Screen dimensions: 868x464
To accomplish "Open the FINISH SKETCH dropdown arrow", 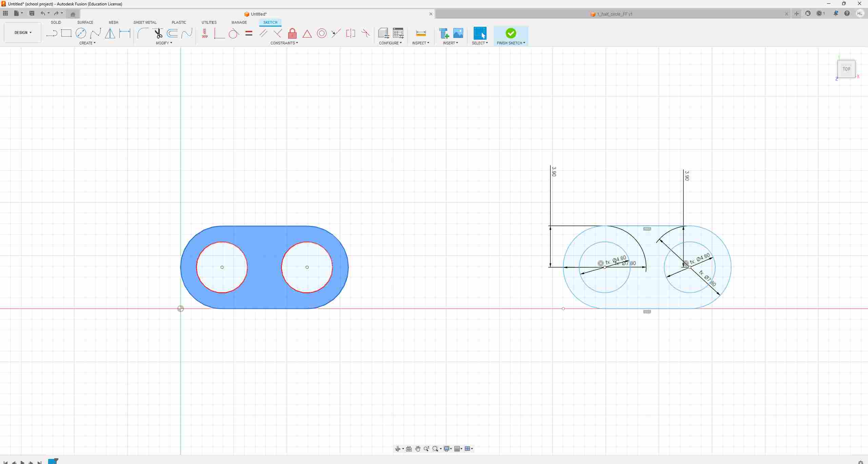I will (524, 43).
